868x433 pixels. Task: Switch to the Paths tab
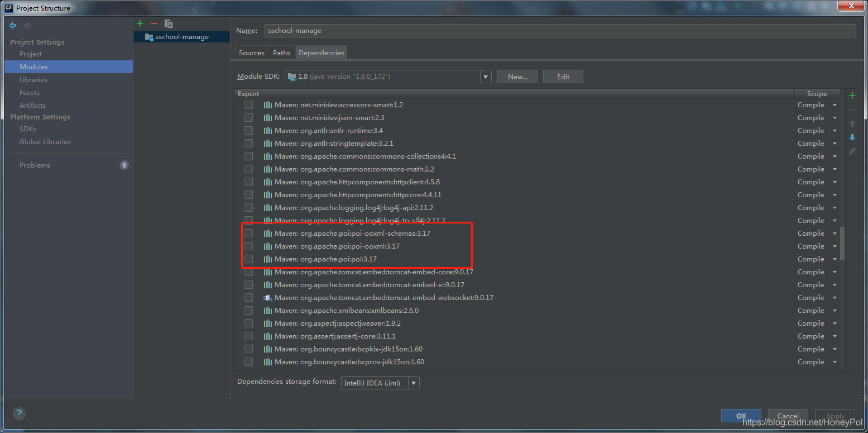[x=281, y=53]
